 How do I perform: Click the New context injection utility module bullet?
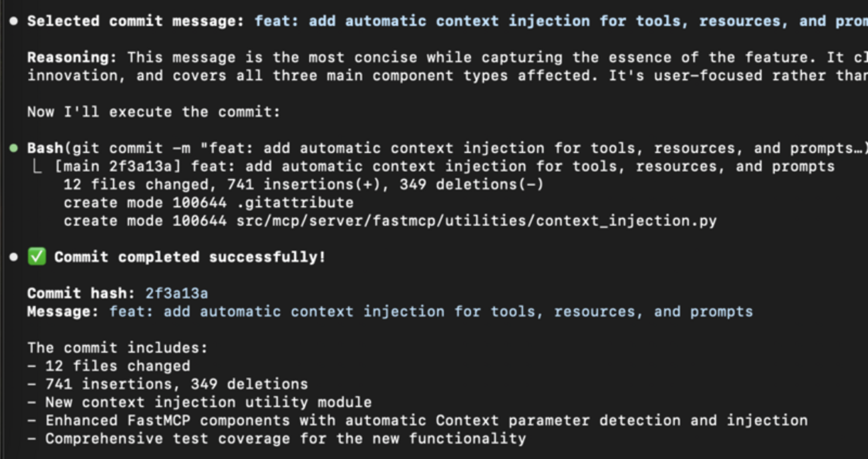tap(207, 402)
